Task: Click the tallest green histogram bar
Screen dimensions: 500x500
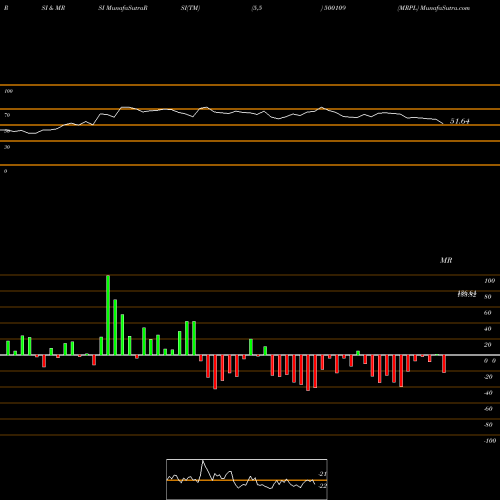Action: [108, 315]
